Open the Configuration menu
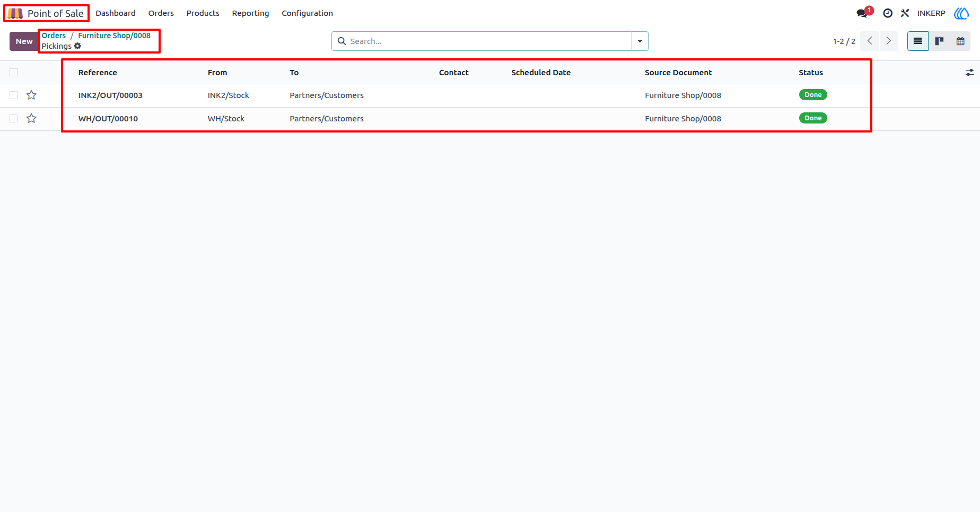The width and height of the screenshot is (980, 512). [x=307, y=13]
